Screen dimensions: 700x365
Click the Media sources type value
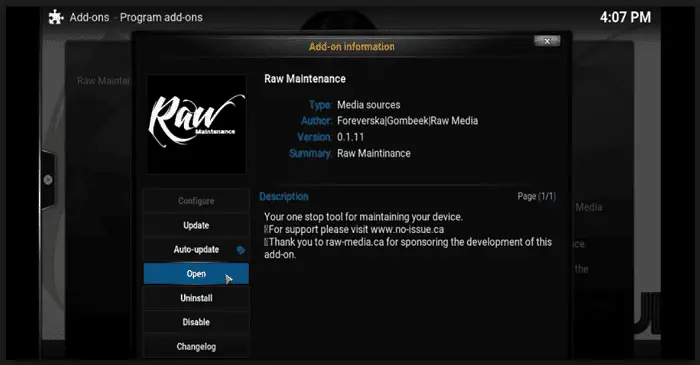[x=368, y=105]
